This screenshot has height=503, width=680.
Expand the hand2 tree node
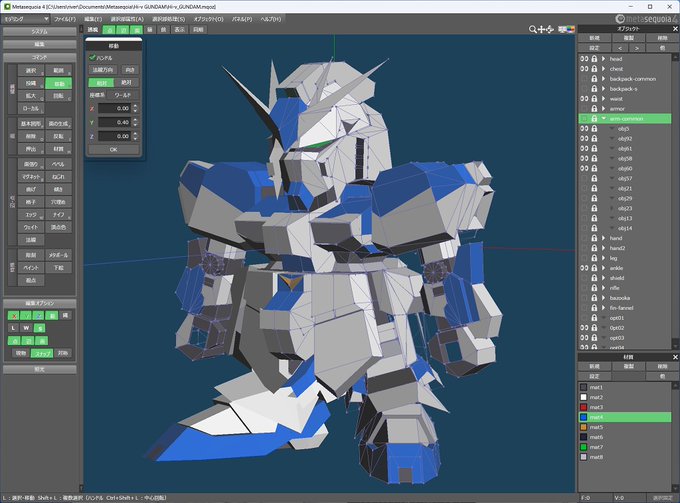click(603, 248)
